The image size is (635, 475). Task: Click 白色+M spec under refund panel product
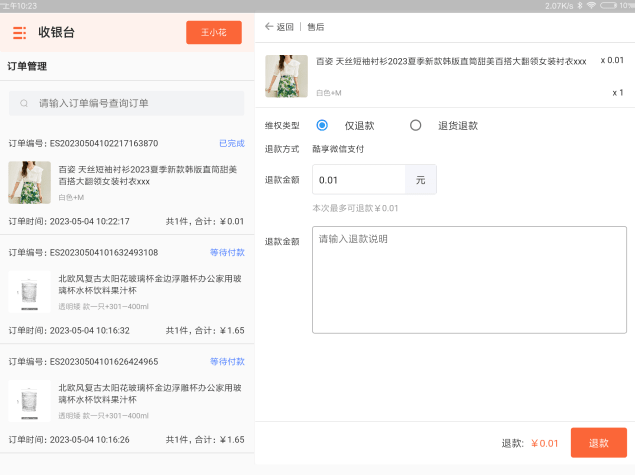pos(329,93)
